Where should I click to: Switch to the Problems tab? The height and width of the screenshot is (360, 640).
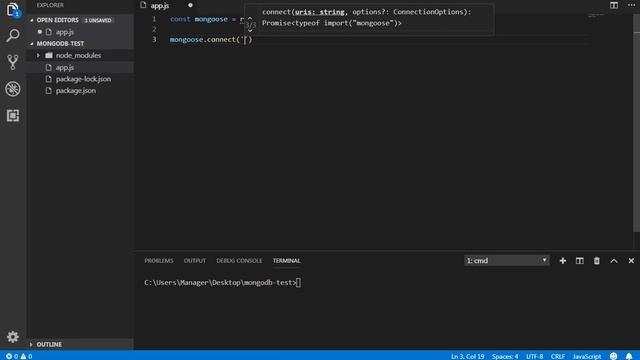click(x=159, y=261)
